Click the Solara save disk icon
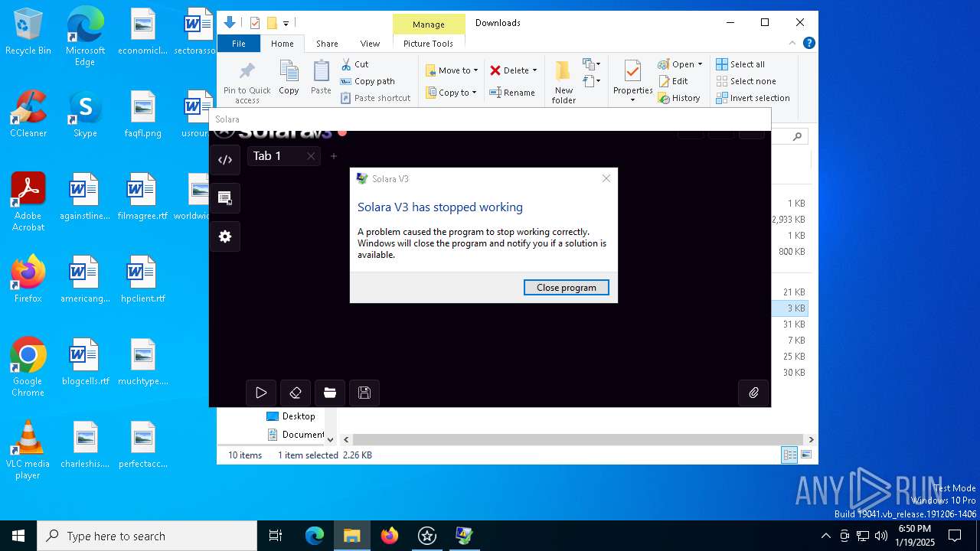The width and height of the screenshot is (980, 551). pos(364,393)
